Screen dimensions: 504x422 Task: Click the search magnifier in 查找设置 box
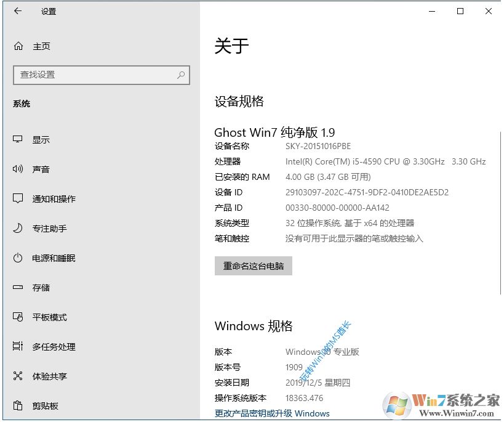[x=181, y=75]
